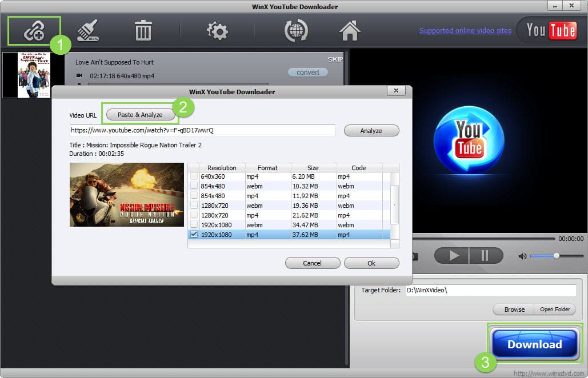Viewport: 588px width, 378px height.
Task: Click the Target Folder path field
Action: click(x=491, y=290)
